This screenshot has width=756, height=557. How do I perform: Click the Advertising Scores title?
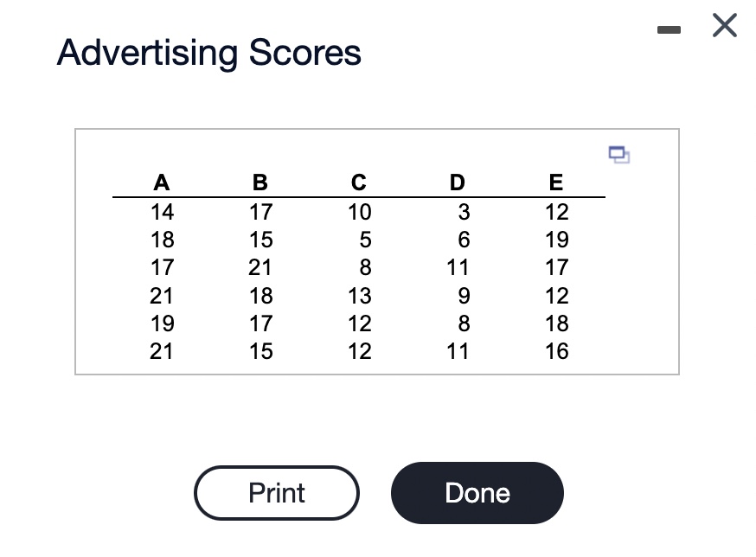[208, 53]
